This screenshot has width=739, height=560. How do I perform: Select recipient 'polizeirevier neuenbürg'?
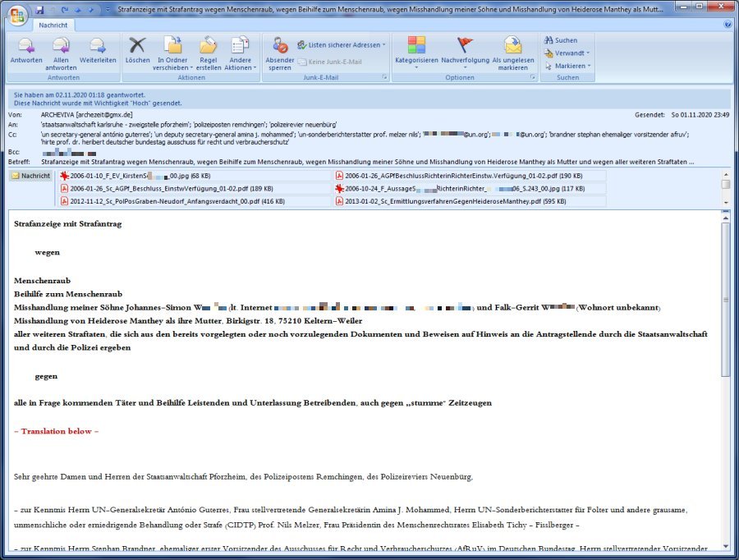pos(303,125)
